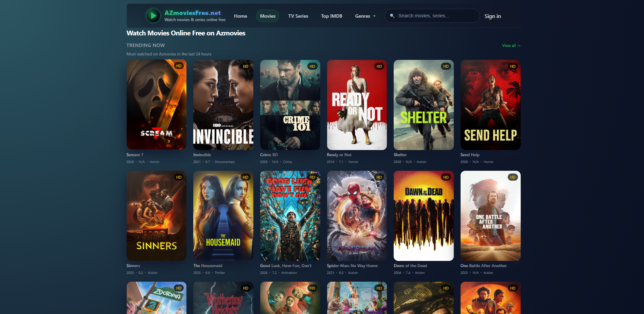
Task: Focus the search movies input field
Action: (x=435, y=16)
